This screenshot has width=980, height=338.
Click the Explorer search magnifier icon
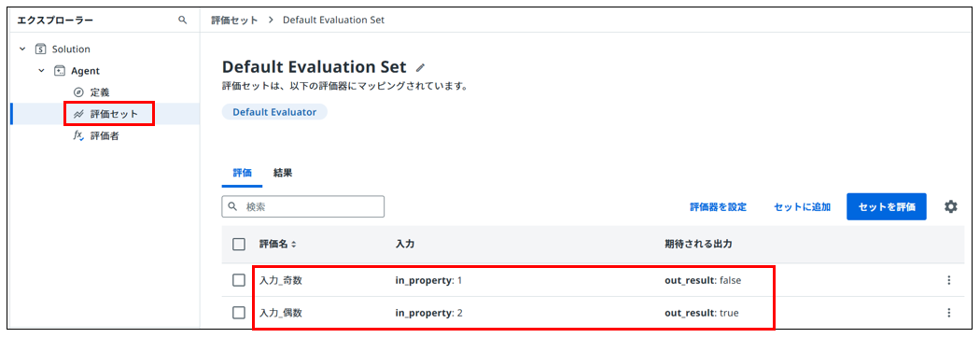coord(183,20)
